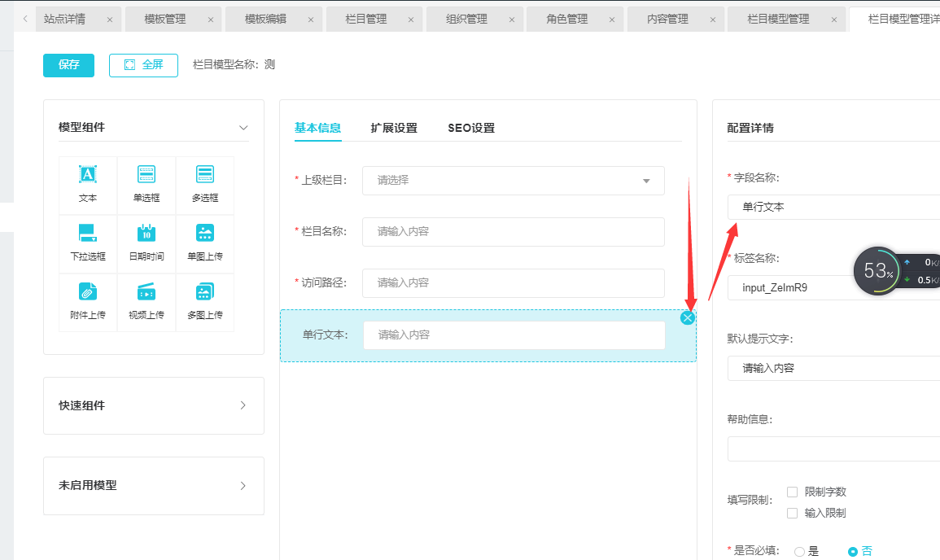Select the 附件上传 attachment upload icon
The width and height of the screenshot is (940, 560).
tap(88, 292)
